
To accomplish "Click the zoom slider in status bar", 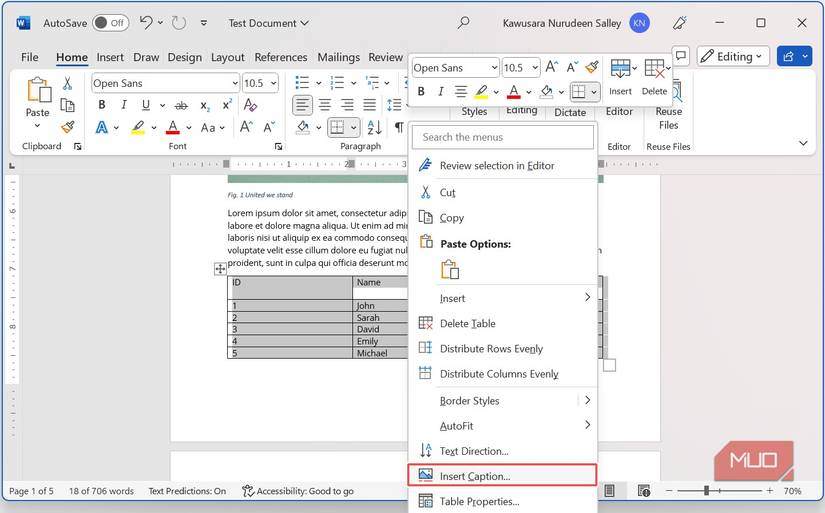I will (707, 491).
